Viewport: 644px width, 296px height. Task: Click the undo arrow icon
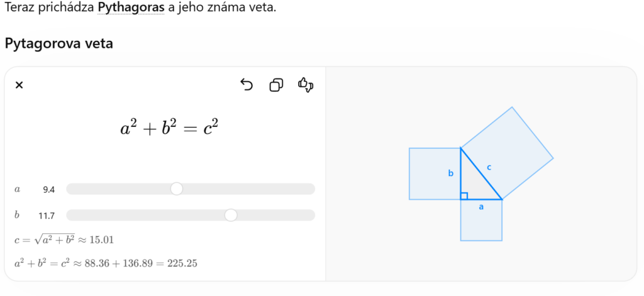[247, 85]
